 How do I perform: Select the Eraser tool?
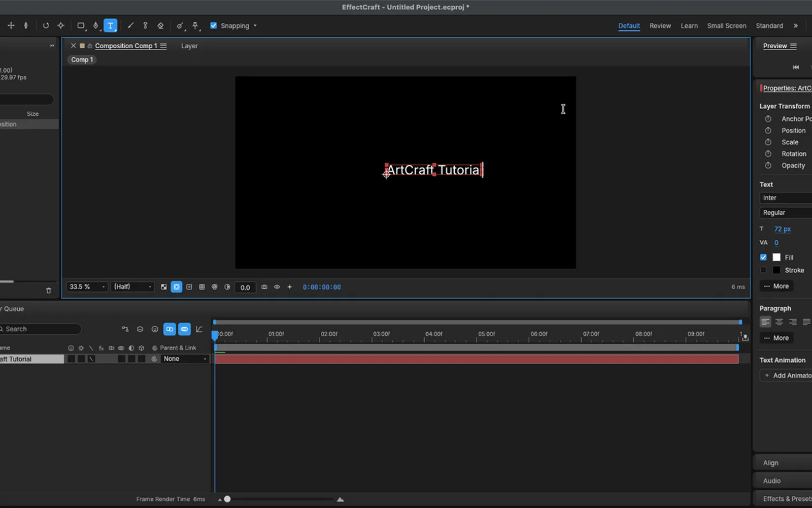pos(160,25)
